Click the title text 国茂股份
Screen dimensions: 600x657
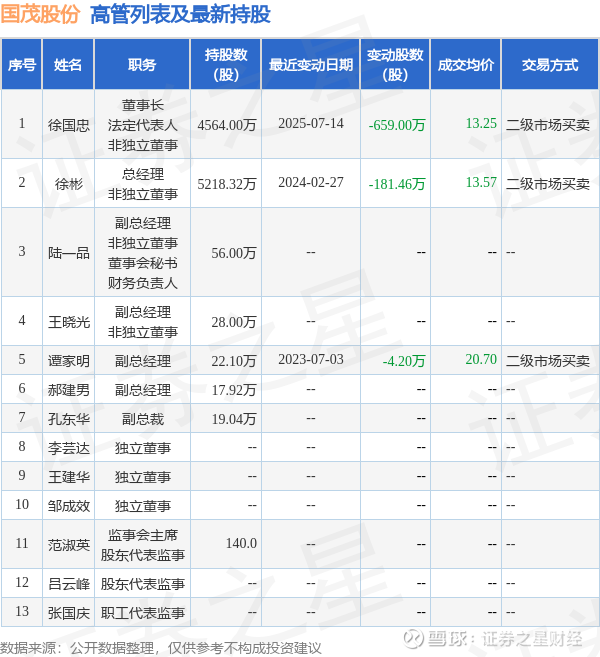[x=40, y=14]
